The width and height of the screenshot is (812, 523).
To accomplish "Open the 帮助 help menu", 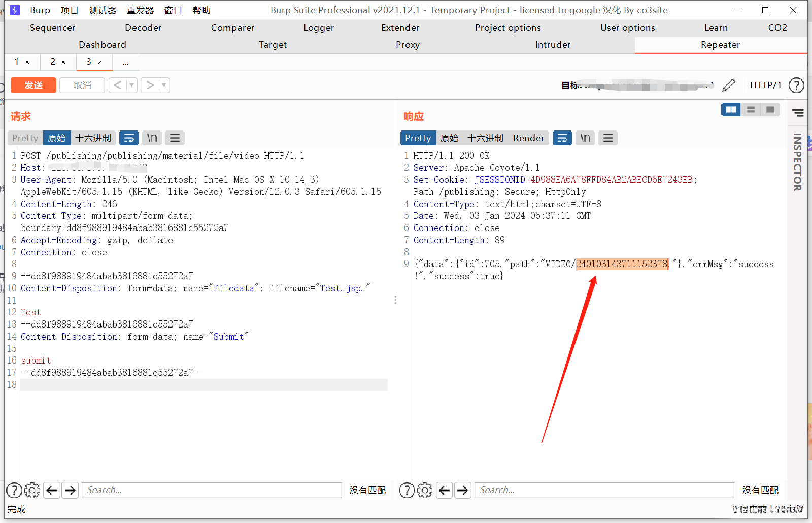I will [x=201, y=10].
